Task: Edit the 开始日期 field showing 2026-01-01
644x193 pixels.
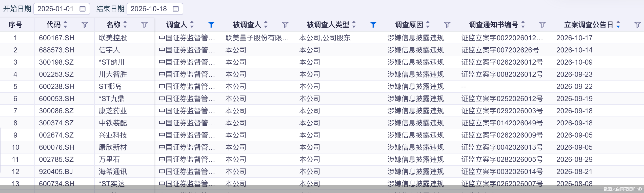Action: [62, 9]
